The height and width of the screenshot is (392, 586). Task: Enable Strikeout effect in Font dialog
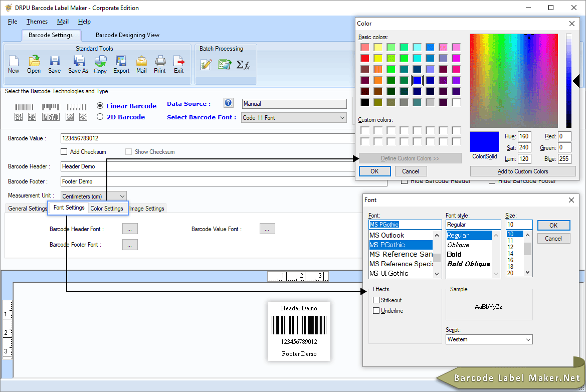pos(376,300)
